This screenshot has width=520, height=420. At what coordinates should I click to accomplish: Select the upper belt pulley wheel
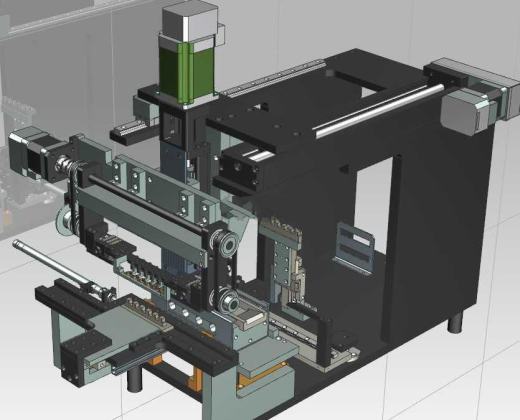(x=228, y=245)
